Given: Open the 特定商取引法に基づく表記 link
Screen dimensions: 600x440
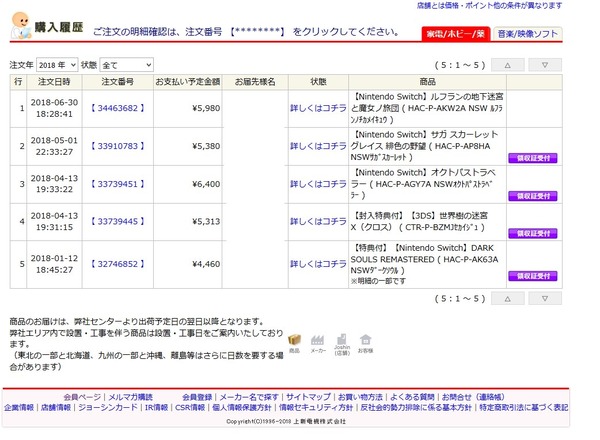Looking at the screenshot, I should (x=523, y=407).
